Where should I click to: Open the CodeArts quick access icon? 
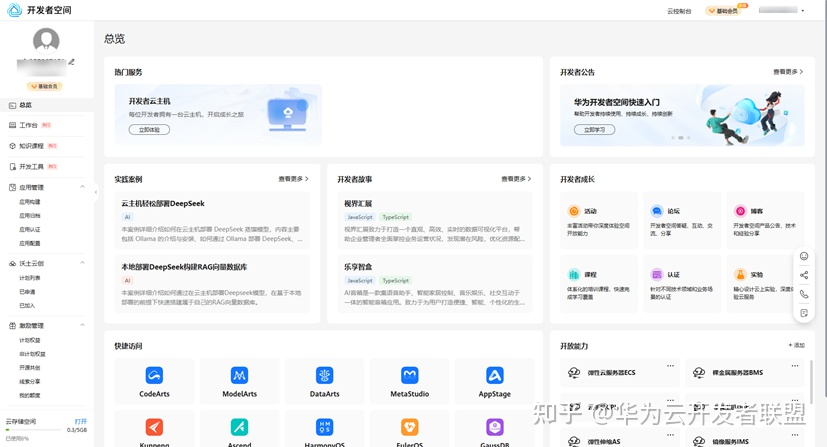click(154, 375)
